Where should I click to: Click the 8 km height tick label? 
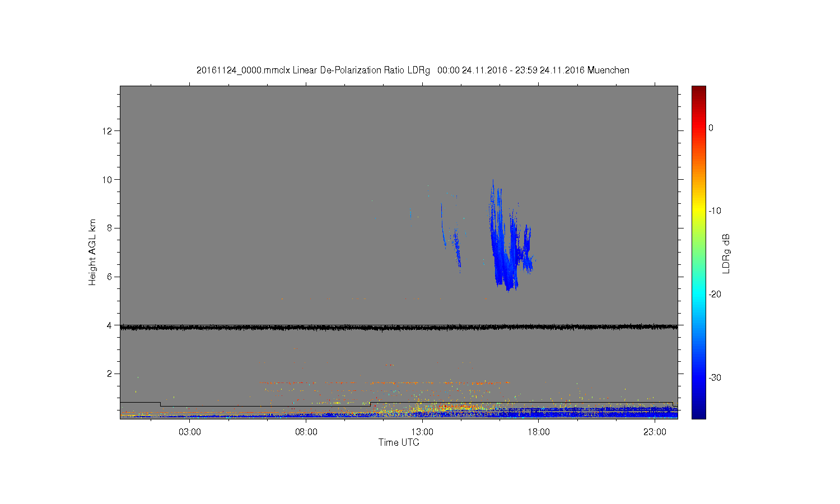110,228
